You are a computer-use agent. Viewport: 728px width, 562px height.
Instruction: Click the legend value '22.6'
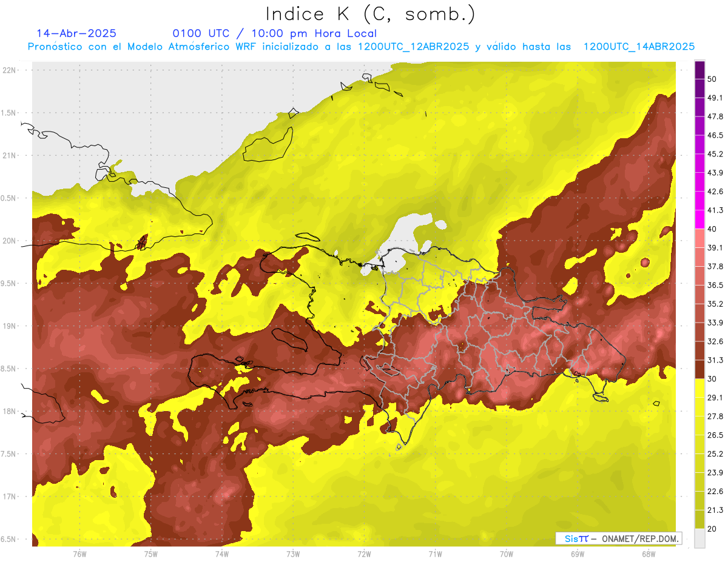tap(715, 492)
